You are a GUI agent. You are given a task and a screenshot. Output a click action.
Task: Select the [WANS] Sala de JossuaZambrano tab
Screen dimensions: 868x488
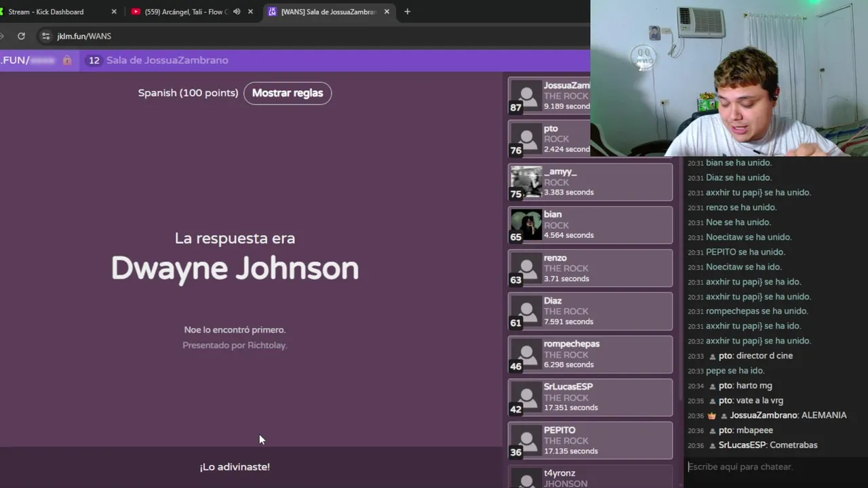coord(330,12)
